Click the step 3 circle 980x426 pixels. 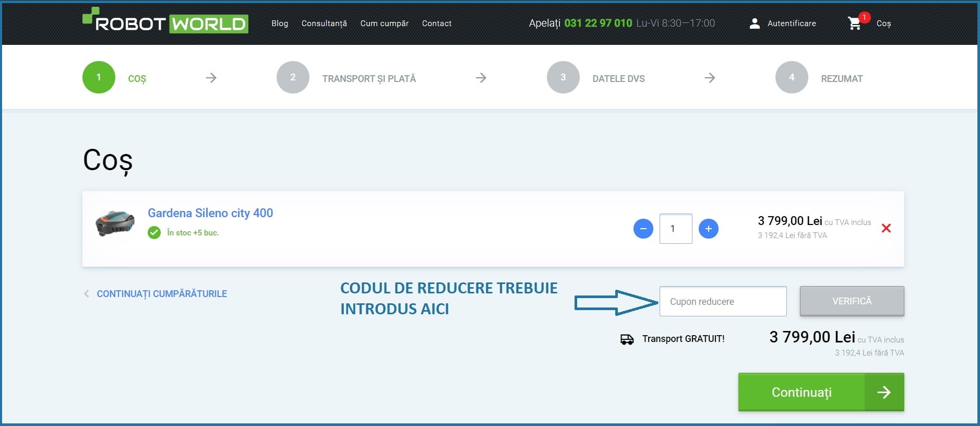[x=563, y=77]
